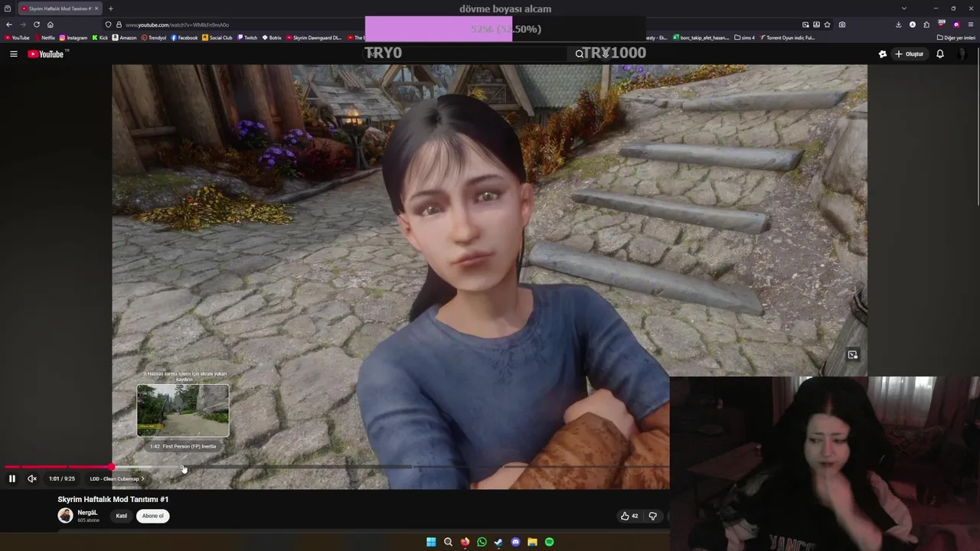This screenshot has height=551, width=980.
Task: Open the Torrent Oyun indir bookmark
Action: point(788,37)
